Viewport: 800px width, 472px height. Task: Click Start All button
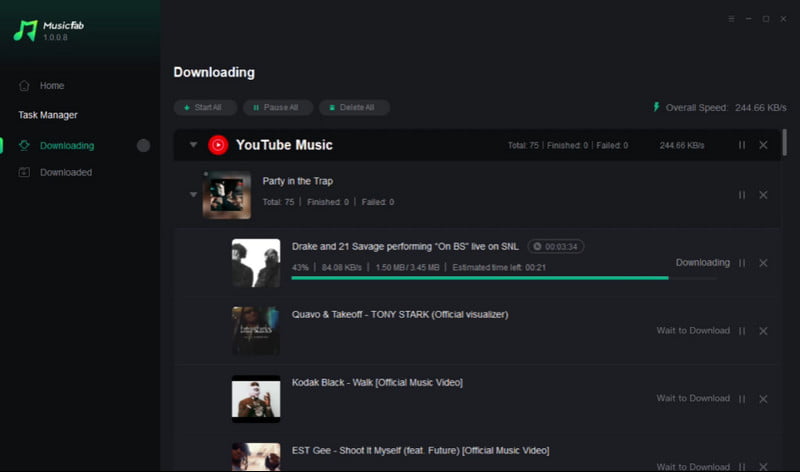(x=205, y=108)
